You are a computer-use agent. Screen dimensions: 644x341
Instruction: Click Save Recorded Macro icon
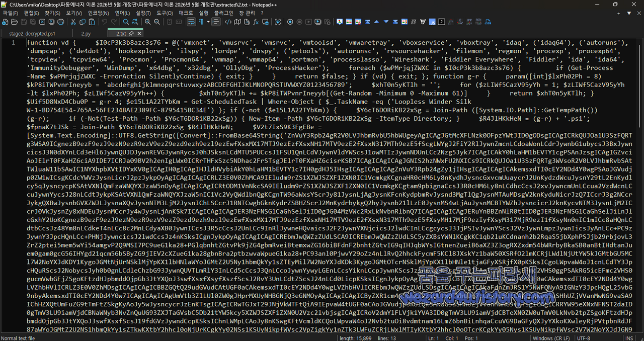327,22
